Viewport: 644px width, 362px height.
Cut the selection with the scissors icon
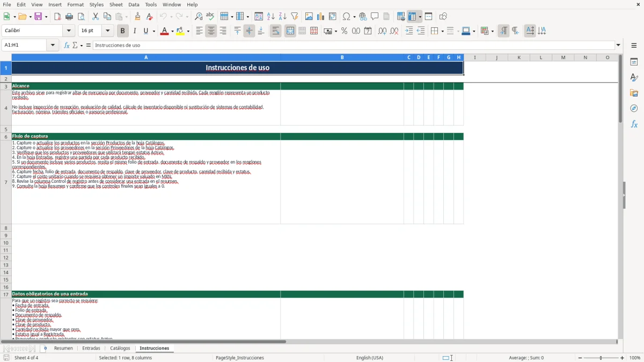[96, 17]
